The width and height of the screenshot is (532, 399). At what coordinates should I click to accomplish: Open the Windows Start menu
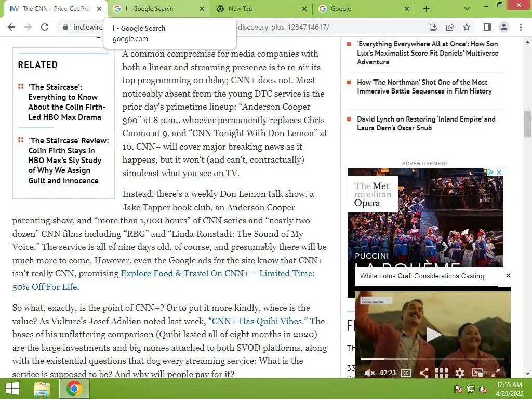[x=12, y=389]
